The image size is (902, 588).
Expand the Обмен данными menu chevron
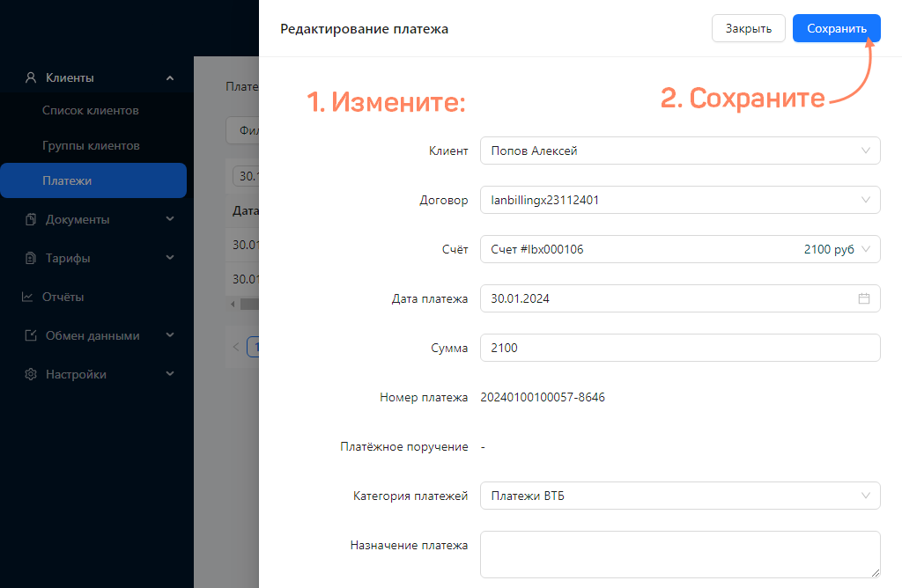click(x=170, y=335)
